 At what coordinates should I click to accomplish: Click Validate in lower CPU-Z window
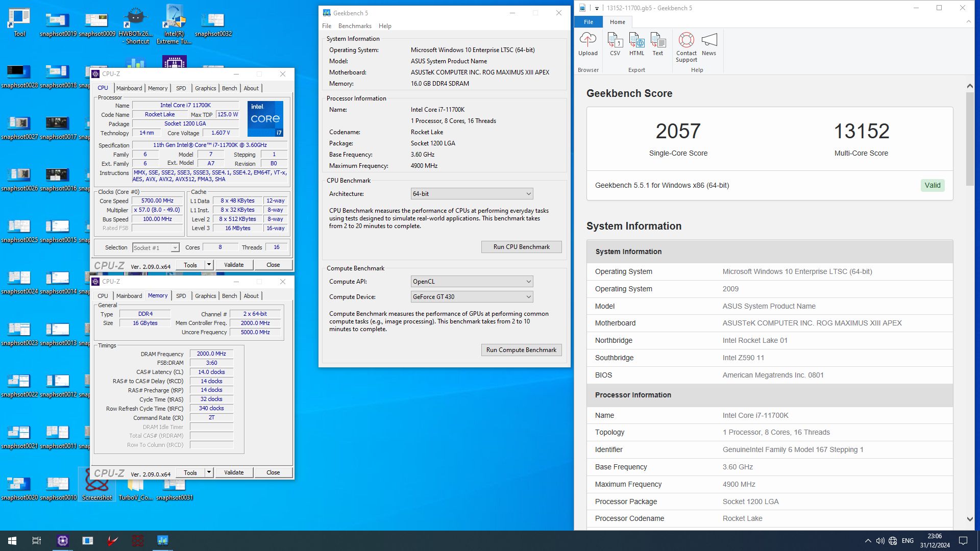tap(234, 472)
